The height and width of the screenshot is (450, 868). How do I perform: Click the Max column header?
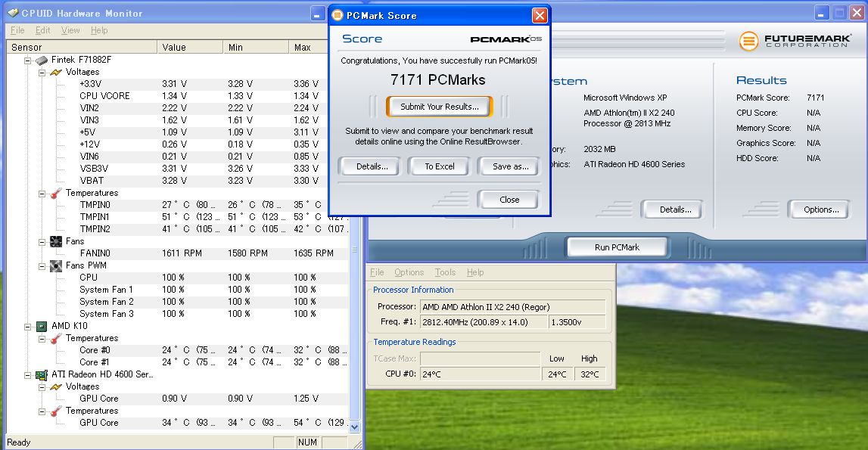coord(308,48)
